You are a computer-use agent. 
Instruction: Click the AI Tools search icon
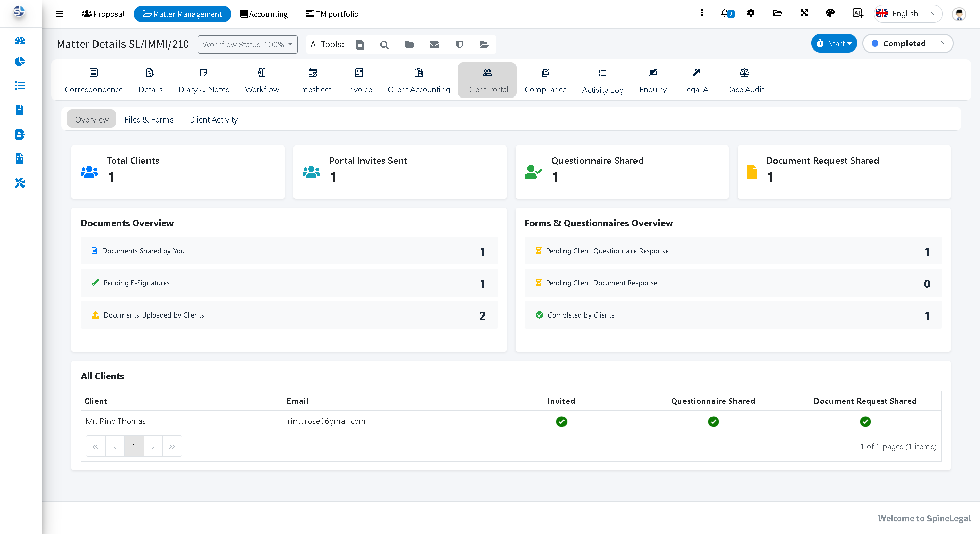[x=384, y=45]
